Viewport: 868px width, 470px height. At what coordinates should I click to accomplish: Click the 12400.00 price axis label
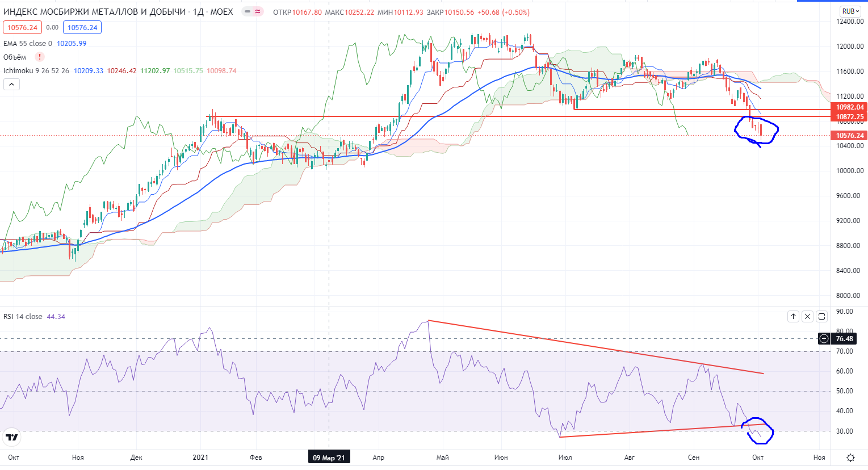pos(850,22)
